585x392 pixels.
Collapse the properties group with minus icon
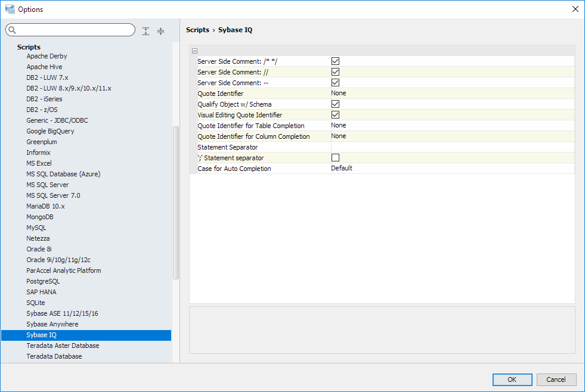[x=194, y=51]
